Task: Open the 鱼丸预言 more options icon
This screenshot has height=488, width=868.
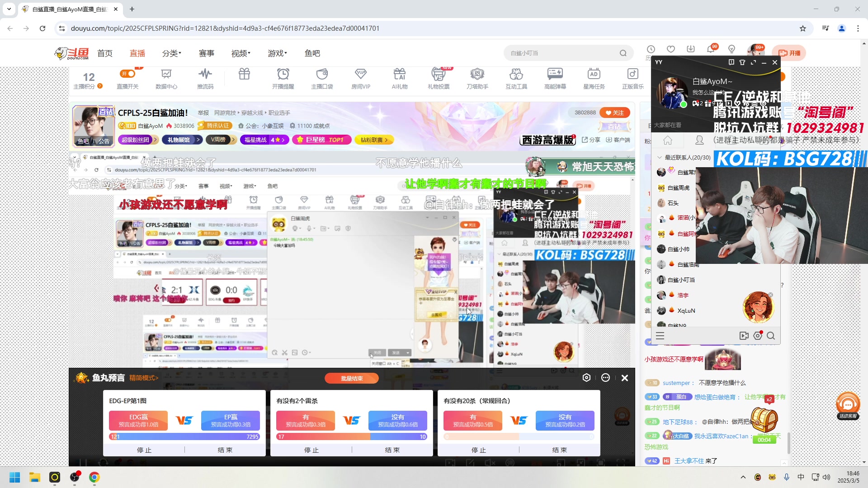Action: click(x=606, y=378)
